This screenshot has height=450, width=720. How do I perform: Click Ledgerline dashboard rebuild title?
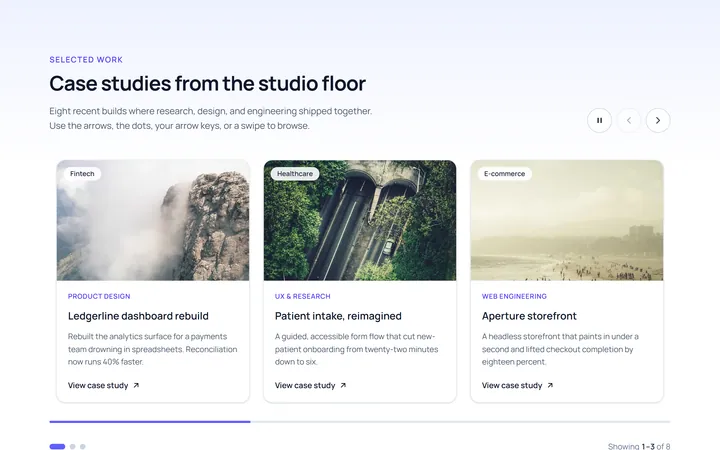click(x=138, y=316)
